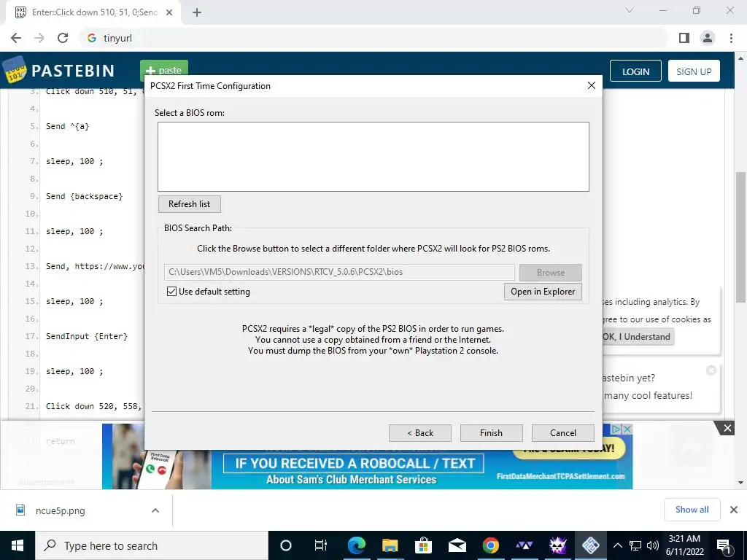
Task: Click the BIOS search path field
Action: coord(339,272)
